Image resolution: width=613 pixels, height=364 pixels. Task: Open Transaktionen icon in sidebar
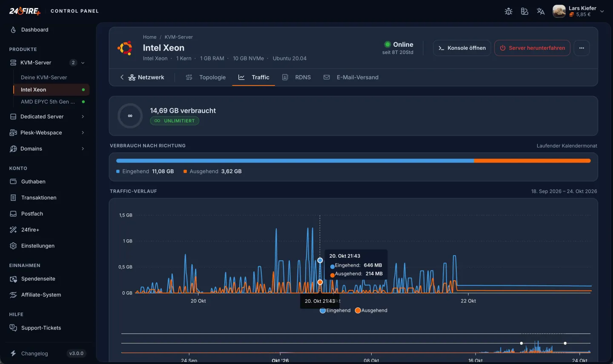(13, 198)
